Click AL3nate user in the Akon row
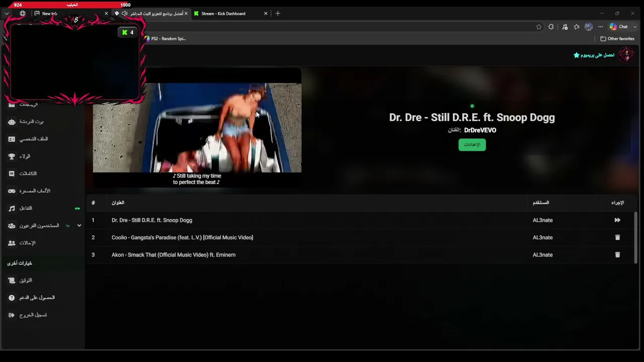Screen dimensions: 644x362 (543, 255)
